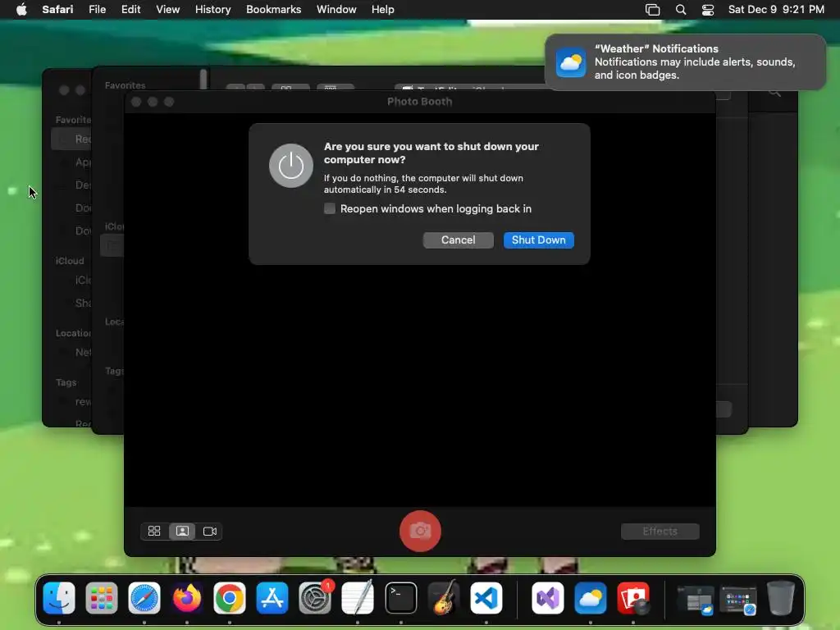Open the Apple menu
Image resolution: width=840 pixels, height=630 pixels.
click(x=21, y=10)
